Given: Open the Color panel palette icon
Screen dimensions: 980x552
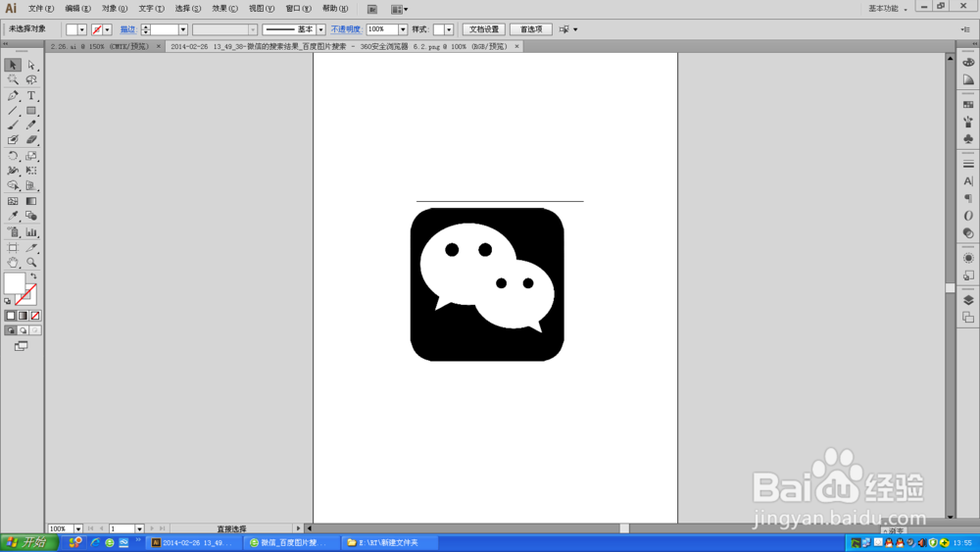Looking at the screenshot, I should (x=968, y=63).
